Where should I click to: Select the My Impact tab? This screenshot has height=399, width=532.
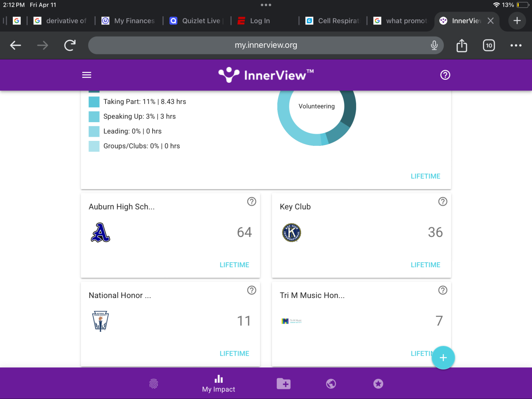pyautogui.click(x=219, y=384)
